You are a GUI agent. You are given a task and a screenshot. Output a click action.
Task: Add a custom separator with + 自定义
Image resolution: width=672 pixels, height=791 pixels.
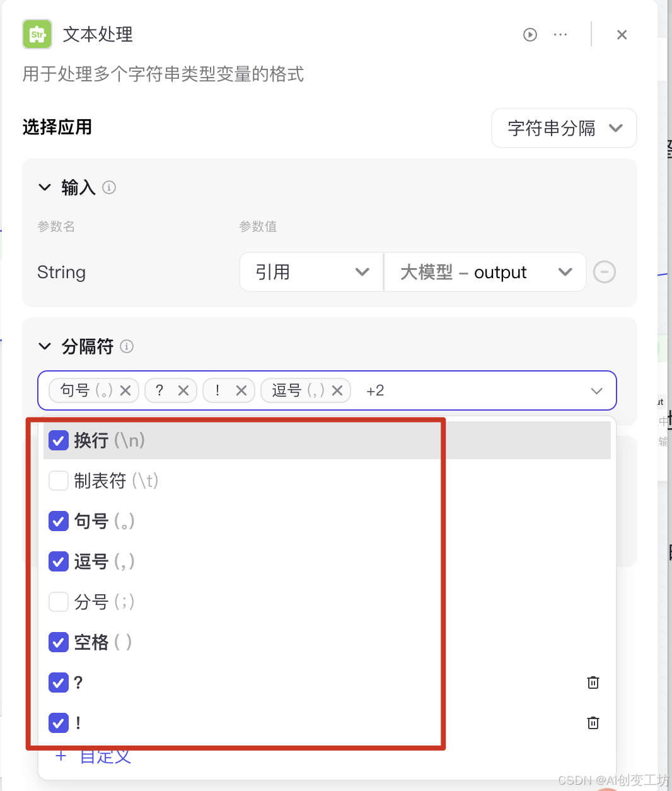tap(93, 756)
